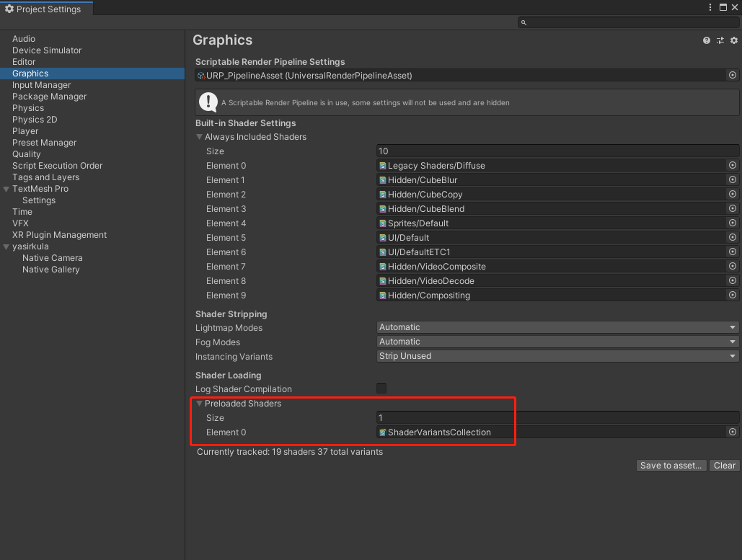Open object picker for Hidden/VideoComposite

[x=732, y=266]
